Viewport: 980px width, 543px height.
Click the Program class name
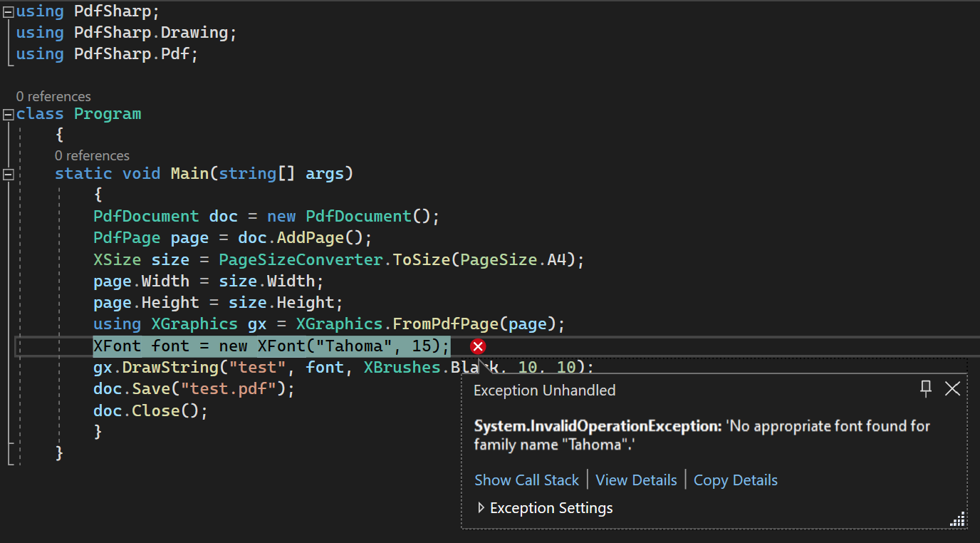pyautogui.click(x=108, y=114)
